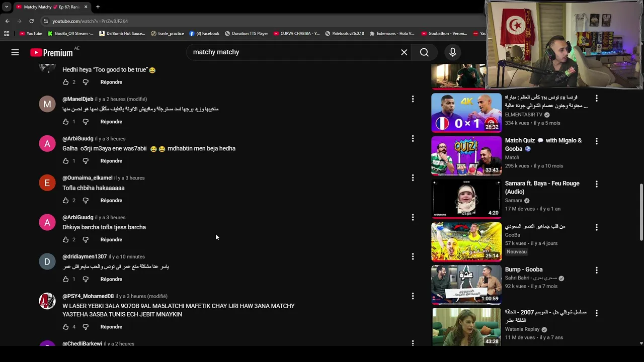644x362 pixels.
Task: Open the Donation TTS Player bookmark
Action: point(247,34)
